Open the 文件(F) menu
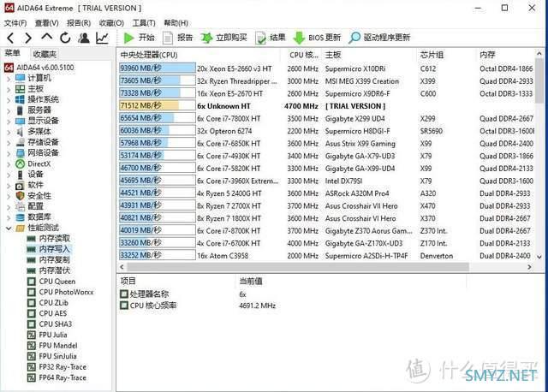Screen dimensions: 548x392 (15, 23)
